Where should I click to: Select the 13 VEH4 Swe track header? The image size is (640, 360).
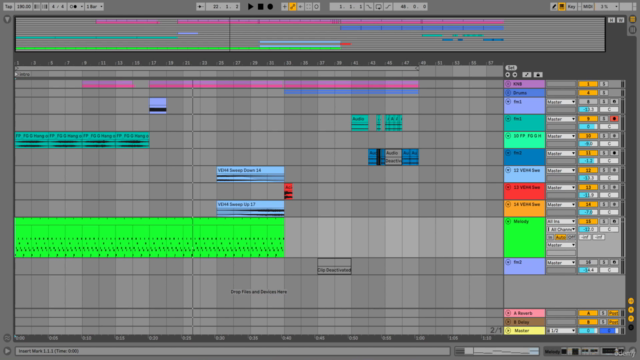click(x=525, y=191)
